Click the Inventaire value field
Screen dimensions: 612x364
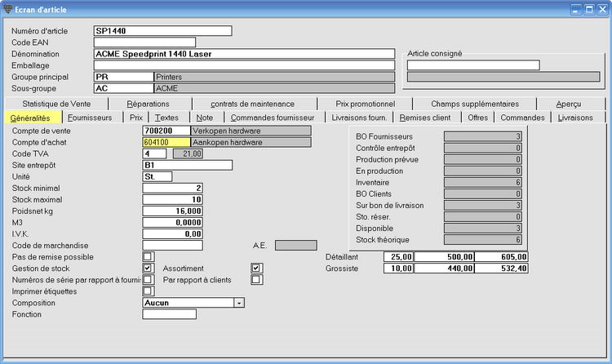[483, 182]
